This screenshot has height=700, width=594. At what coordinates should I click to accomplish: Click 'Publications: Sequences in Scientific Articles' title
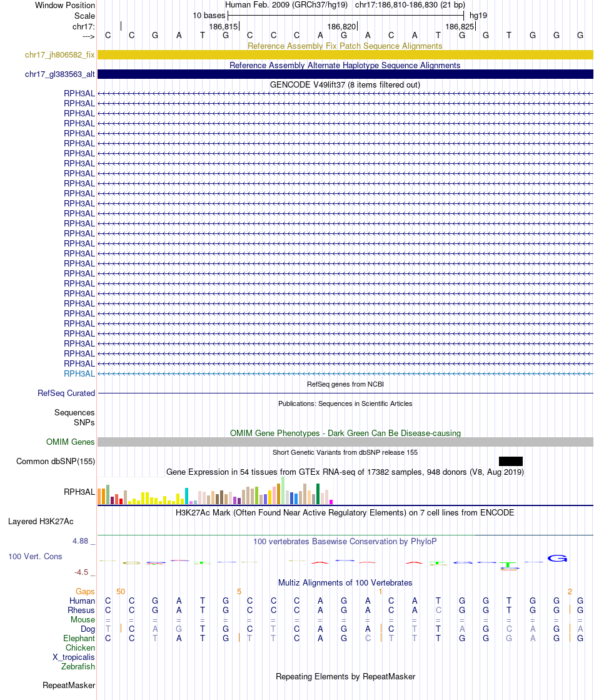pos(345,403)
